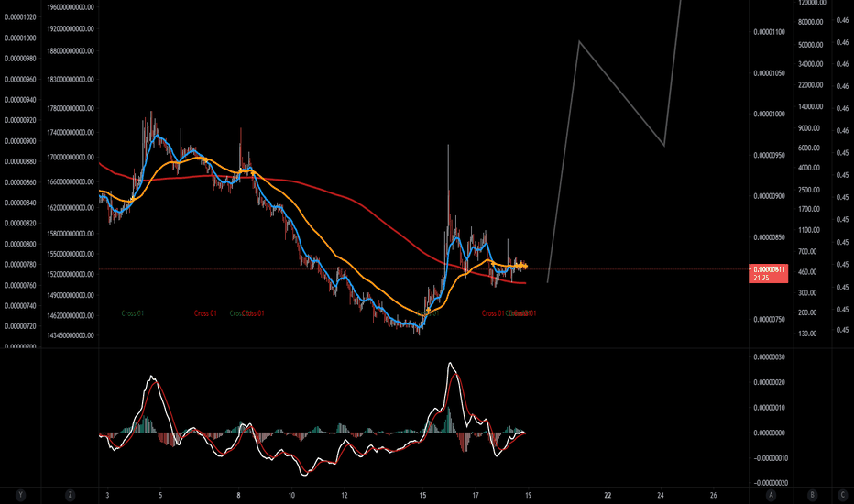Click 0.00000800 on left price scale
854x504 pixels.
(x=20, y=244)
